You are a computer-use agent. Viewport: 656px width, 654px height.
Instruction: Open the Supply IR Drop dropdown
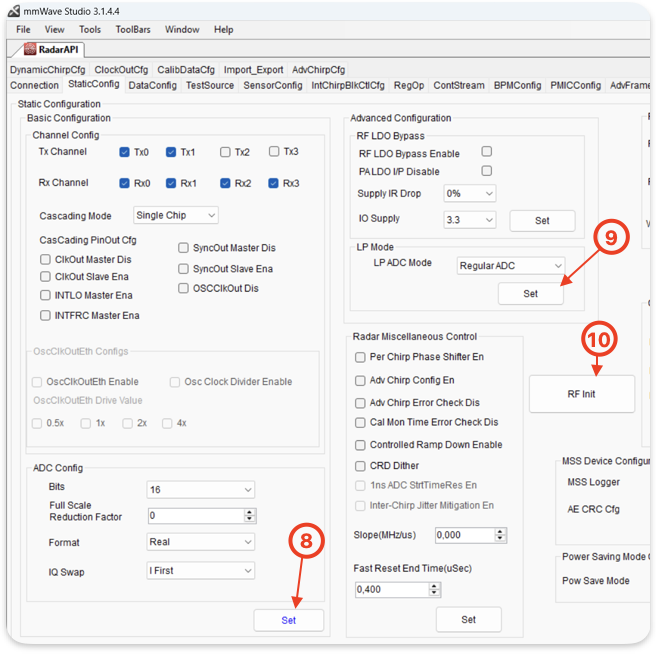click(470, 194)
